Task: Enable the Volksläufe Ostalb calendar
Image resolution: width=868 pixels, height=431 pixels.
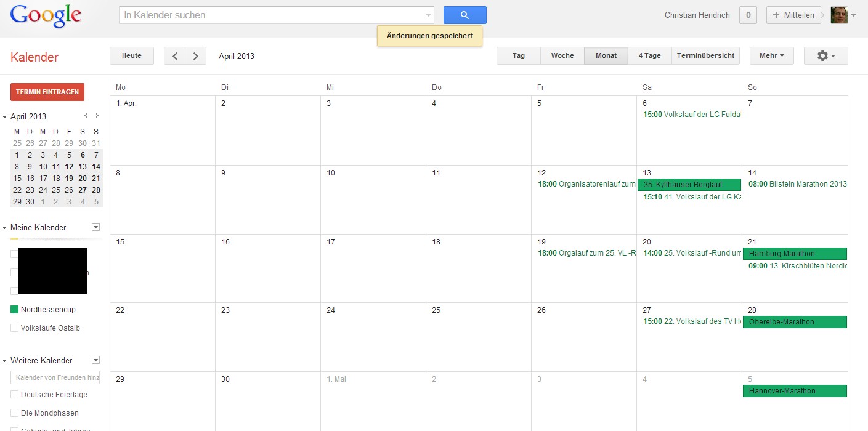Action: coord(14,328)
